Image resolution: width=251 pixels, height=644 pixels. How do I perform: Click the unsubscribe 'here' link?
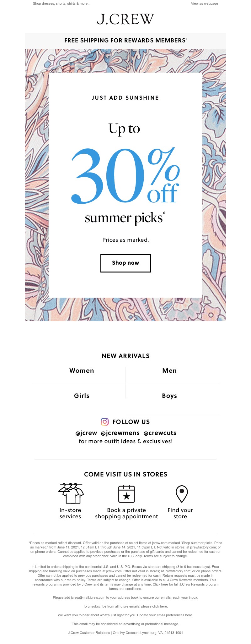163,606
